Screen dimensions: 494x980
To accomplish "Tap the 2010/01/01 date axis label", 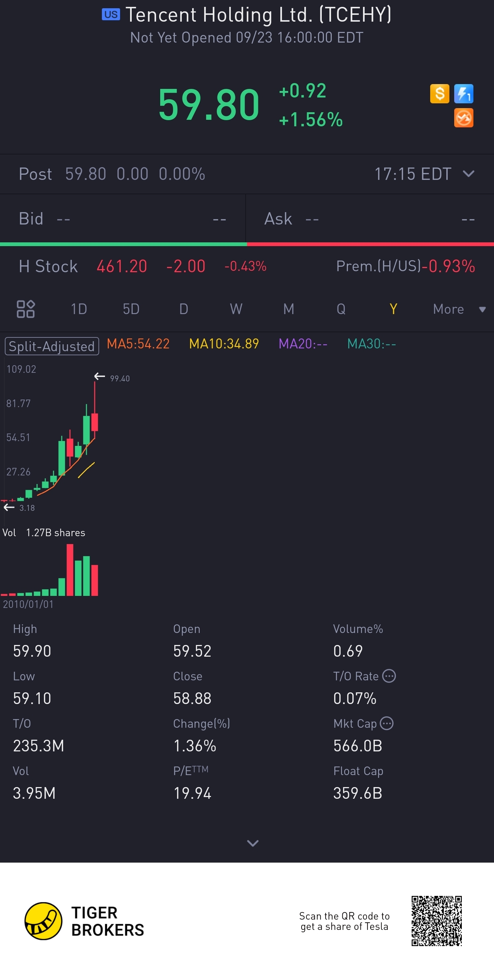I will click(x=28, y=604).
